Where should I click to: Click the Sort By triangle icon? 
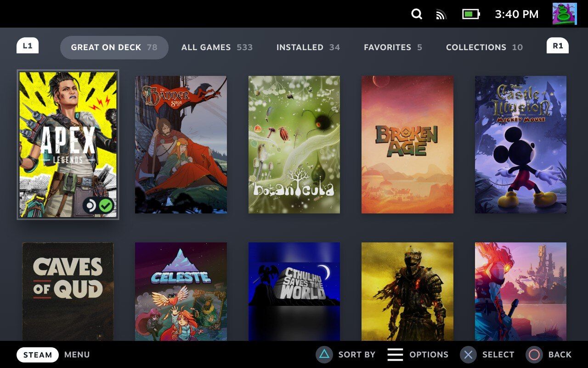pos(324,355)
